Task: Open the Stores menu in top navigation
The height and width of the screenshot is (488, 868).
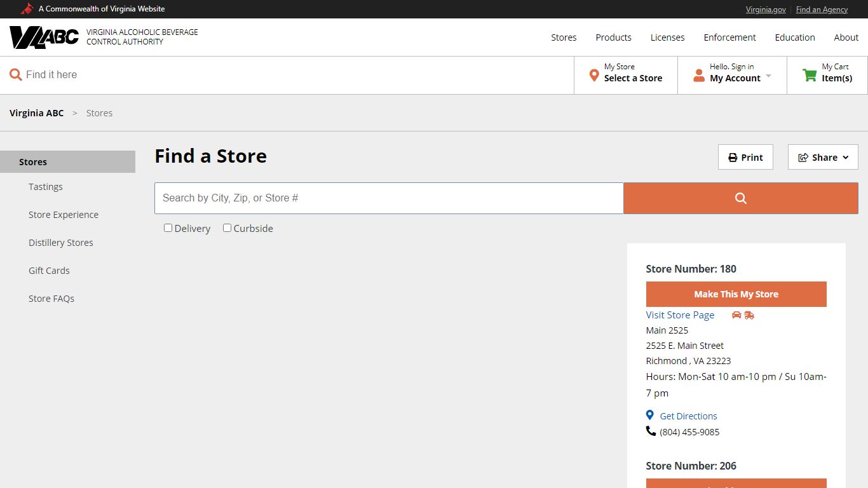Action: (564, 37)
